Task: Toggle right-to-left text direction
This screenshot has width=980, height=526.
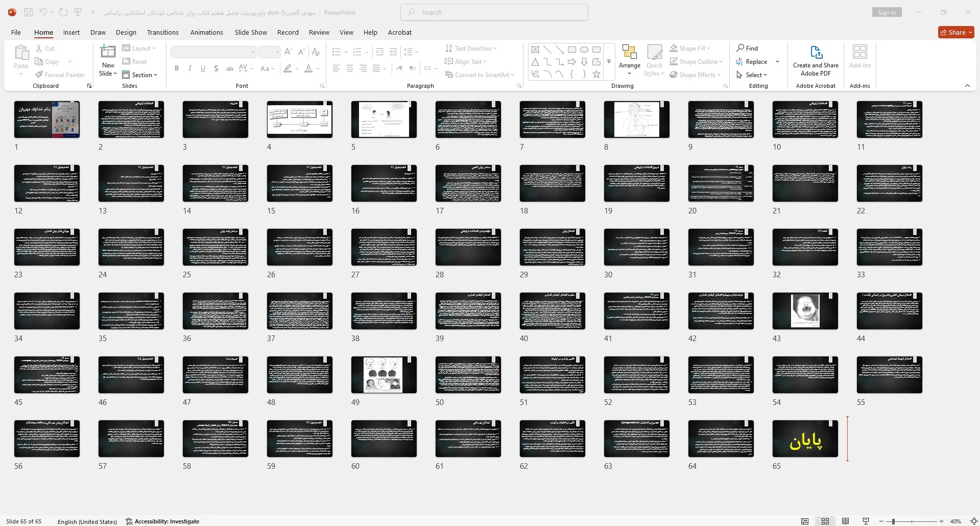Action: pos(413,68)
